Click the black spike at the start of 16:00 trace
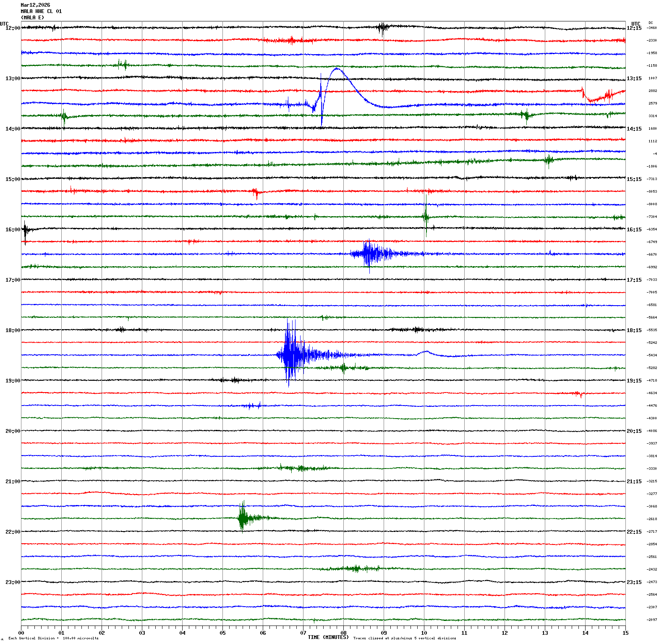The width and height of the screenshot is (659, 644). tap(25, 230)
